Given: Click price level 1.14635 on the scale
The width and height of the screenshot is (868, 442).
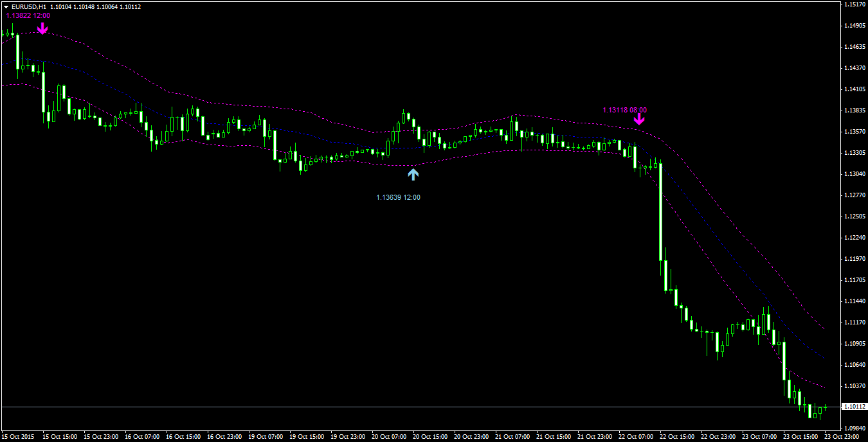Looking at the screenshot, I should pos(854,47).
